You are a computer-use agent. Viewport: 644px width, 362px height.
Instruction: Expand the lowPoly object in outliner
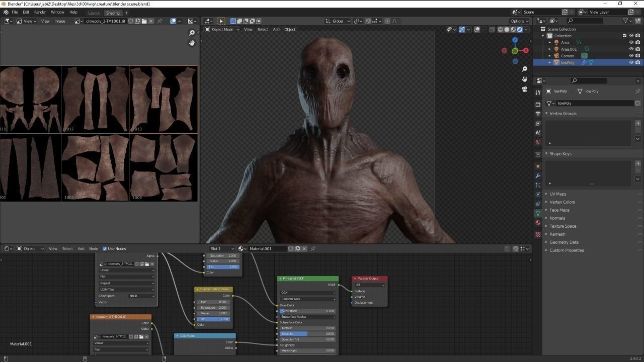tap(550, 62)
